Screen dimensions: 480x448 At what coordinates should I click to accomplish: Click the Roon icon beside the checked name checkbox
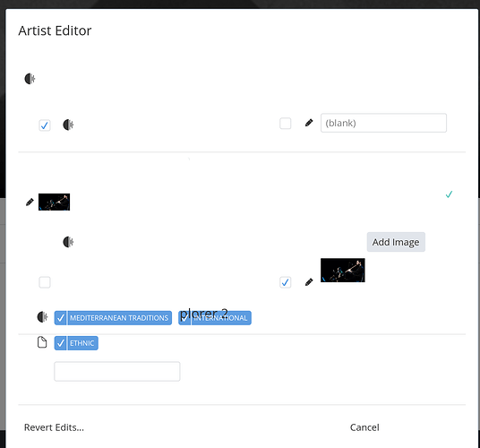pyautogui.click(x=68, y=125)
